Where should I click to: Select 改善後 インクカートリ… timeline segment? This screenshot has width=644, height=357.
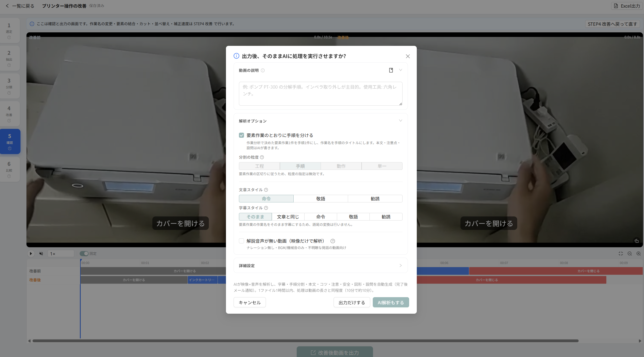(x=203, y=280)
